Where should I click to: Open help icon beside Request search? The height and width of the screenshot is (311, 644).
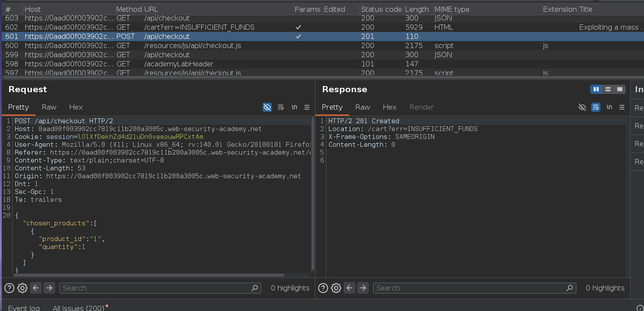tap(9, 288)
